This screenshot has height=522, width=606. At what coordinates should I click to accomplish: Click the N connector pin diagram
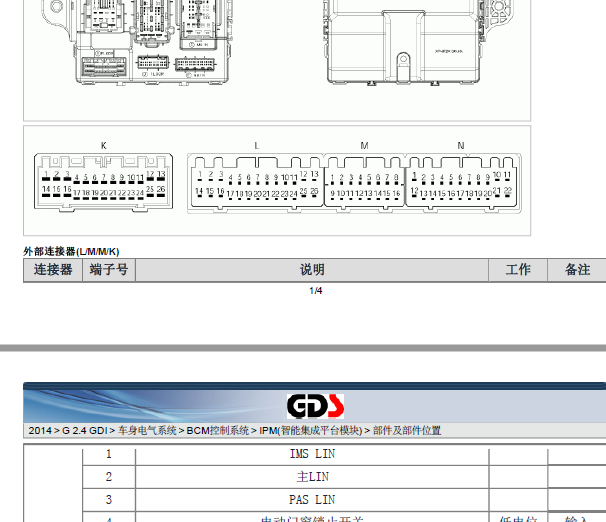[462, 182]
